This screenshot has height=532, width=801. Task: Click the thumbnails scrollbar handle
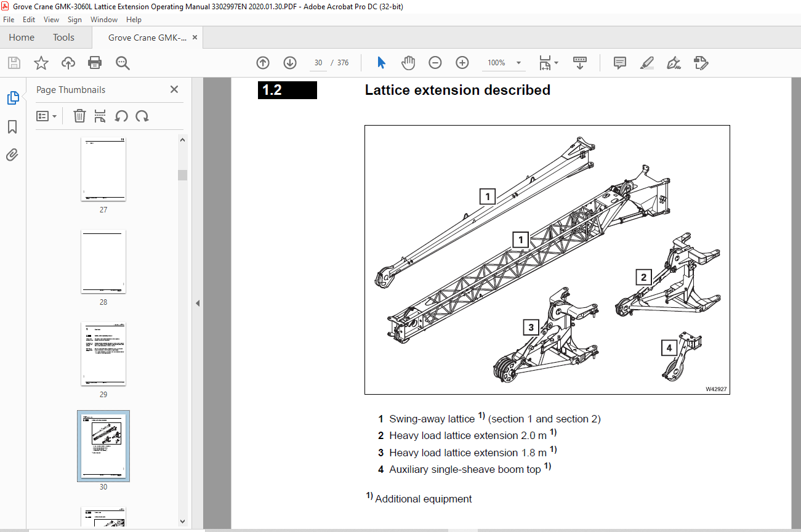pyautogui.click(x=182, y=175)
